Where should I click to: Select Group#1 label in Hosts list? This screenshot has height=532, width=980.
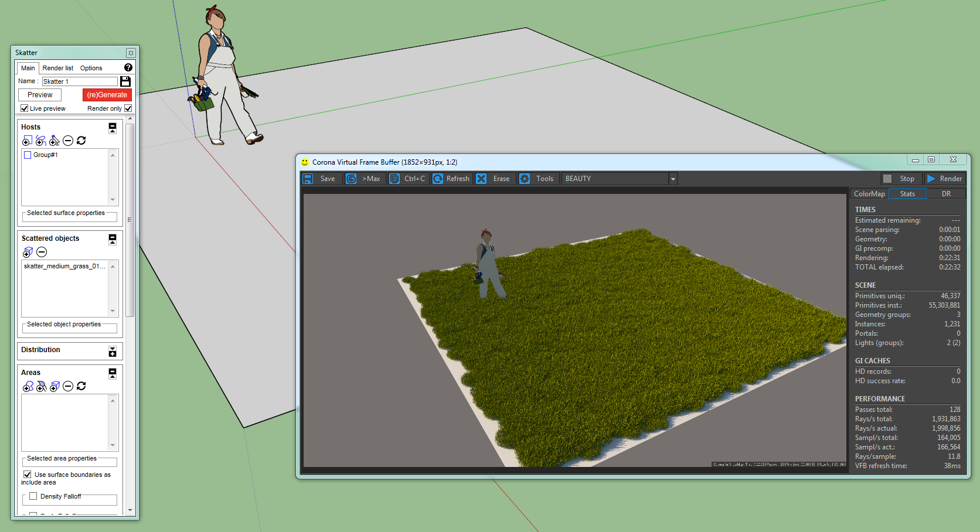point(45,155)
